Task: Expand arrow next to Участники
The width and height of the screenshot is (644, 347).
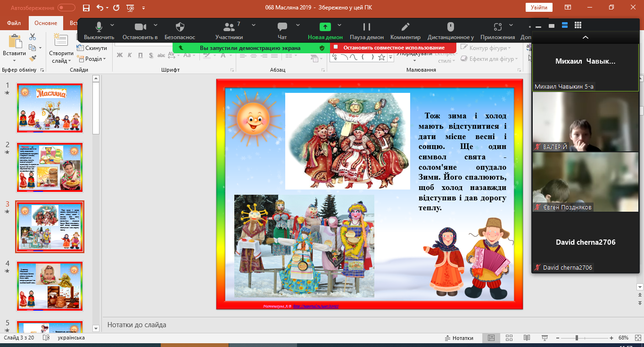Action: [254, 25]
